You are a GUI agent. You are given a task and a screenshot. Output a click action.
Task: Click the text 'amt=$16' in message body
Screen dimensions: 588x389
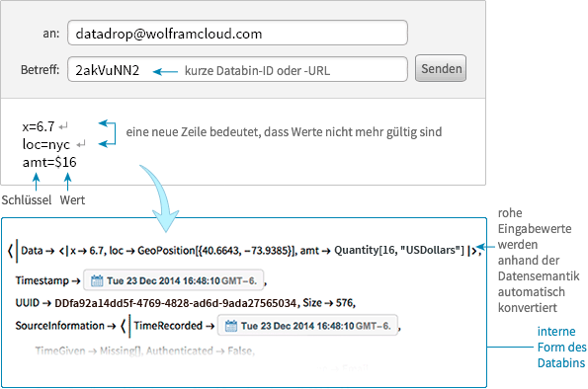pyautogui.click(x=49, y=162)
